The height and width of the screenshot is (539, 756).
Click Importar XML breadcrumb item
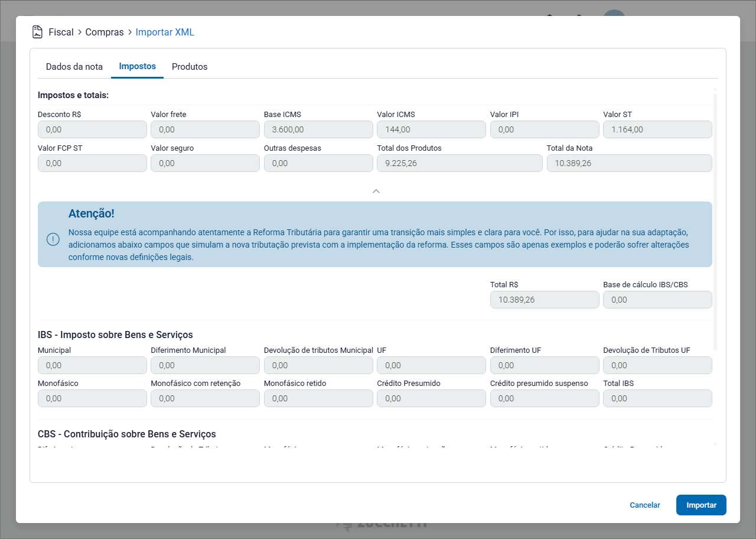[x=165, y=33]
